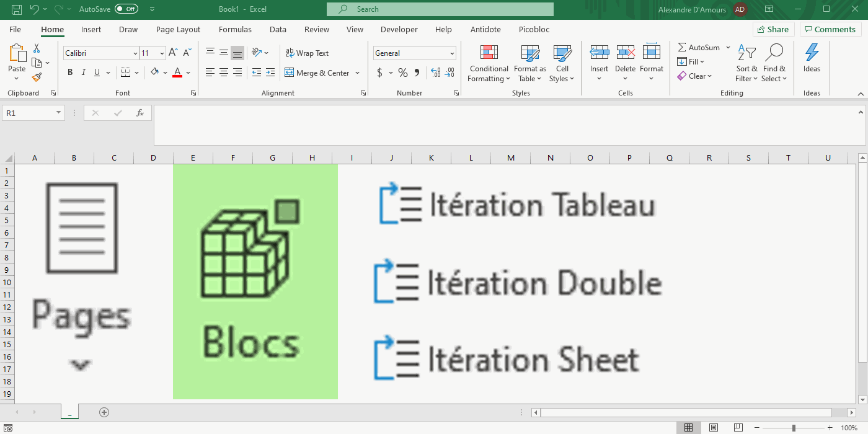Open the Picobloc ribbon tab

[x=534, y=29]
